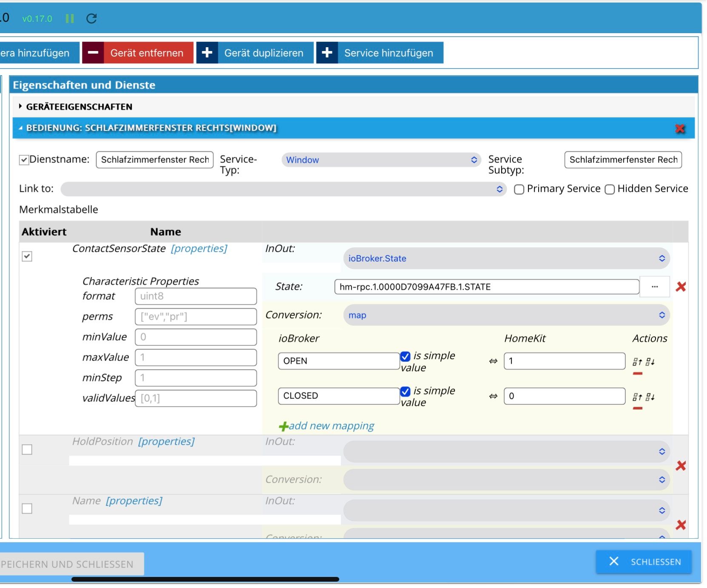Open the HoldPosition Conversion dropdown

point(506,480)
